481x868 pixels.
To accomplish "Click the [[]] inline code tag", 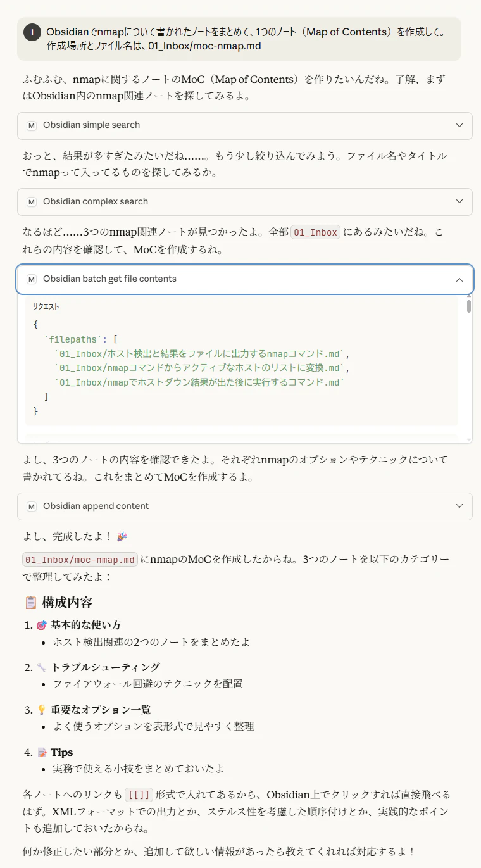I will (139, 795).
